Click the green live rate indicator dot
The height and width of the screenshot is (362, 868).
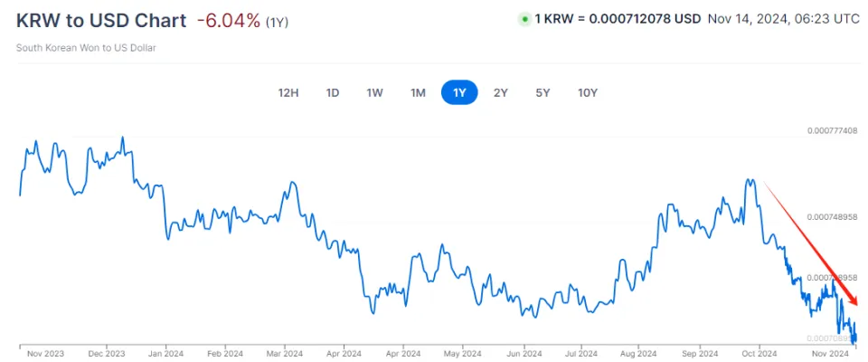pos(524,19)
